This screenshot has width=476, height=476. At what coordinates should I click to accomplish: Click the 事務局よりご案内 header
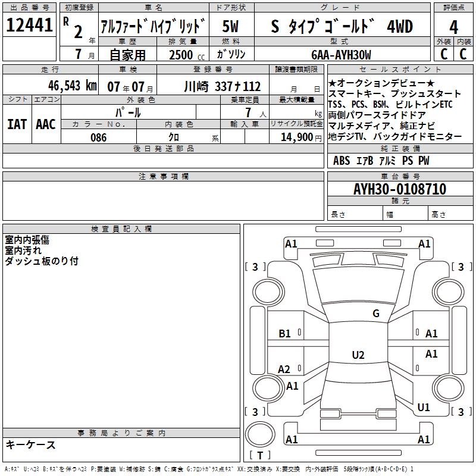coord(121,433)
